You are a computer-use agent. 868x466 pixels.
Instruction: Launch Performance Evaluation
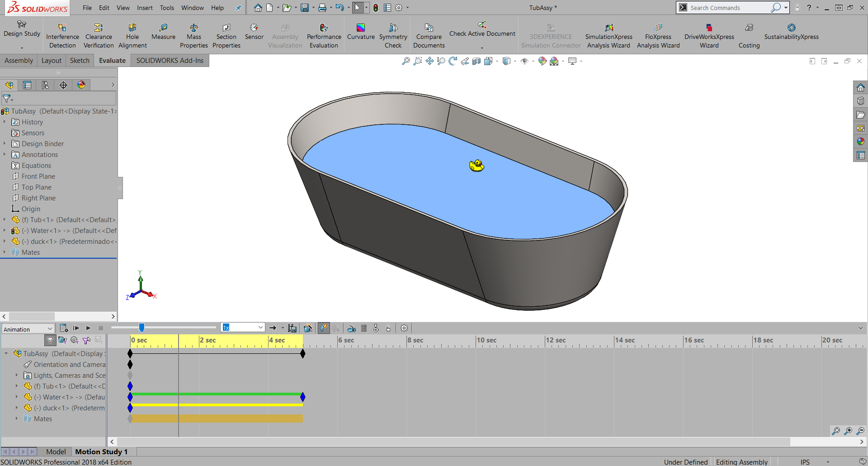(324, 36)
